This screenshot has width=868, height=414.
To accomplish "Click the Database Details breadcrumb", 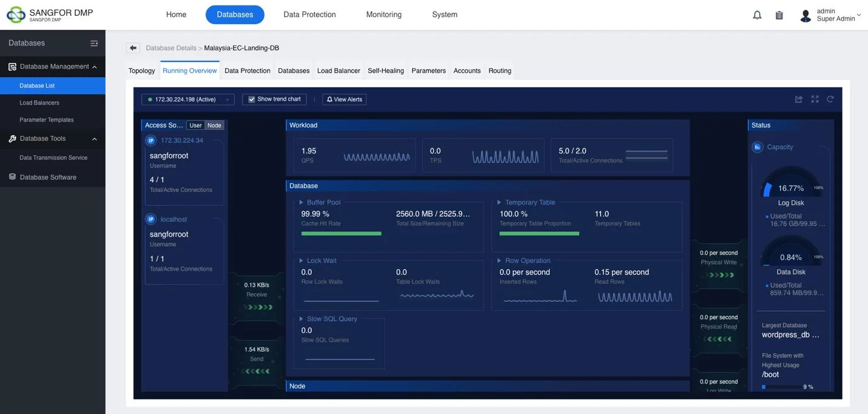I will click(171, 48).
